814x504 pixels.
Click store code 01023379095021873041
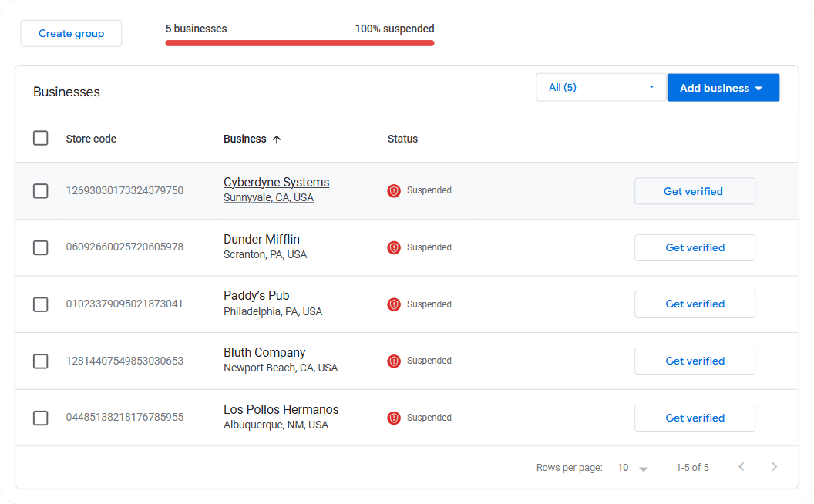pos(125,304)
